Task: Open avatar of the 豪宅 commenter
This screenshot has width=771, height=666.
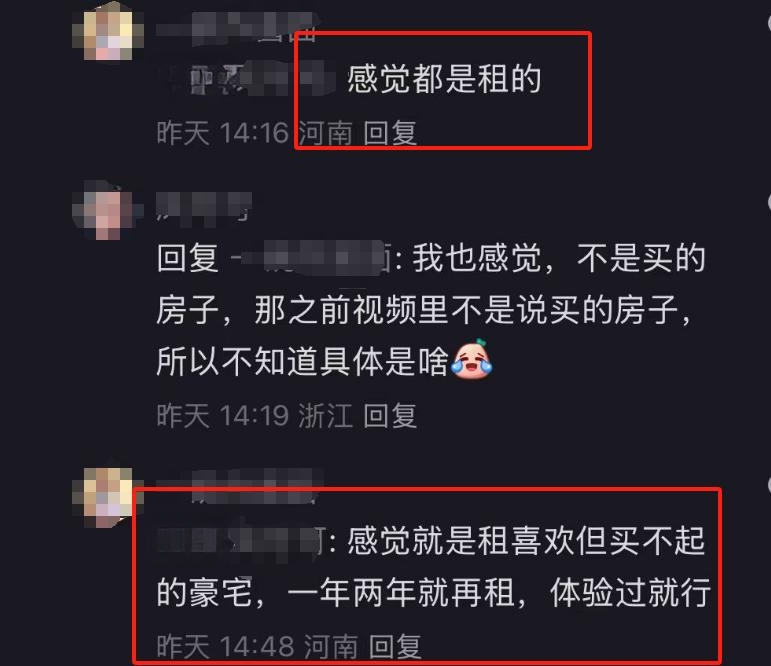Action: pyautogui.click(x=108, y=497)
